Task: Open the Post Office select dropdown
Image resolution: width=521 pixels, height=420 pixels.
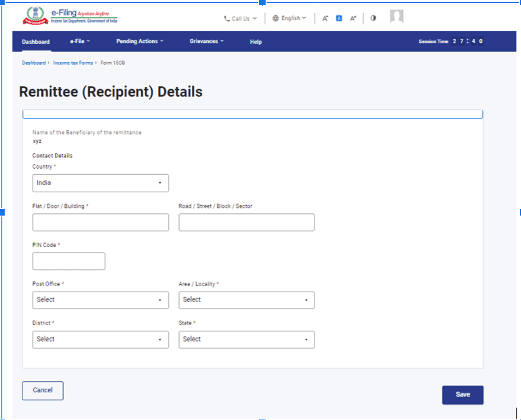Action: pyautogui.click(x=100, y=300)
